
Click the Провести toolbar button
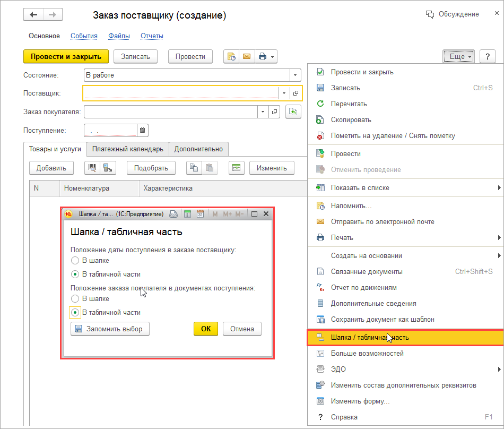pos(190,57)
